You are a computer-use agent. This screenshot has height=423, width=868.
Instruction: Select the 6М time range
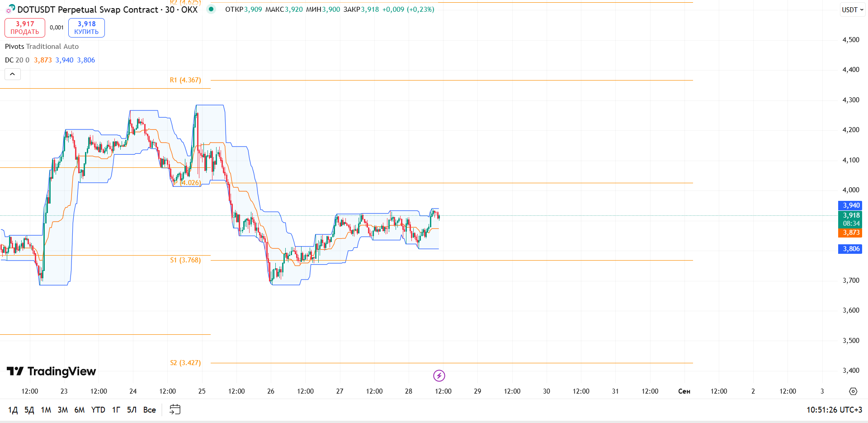point(80,410)
